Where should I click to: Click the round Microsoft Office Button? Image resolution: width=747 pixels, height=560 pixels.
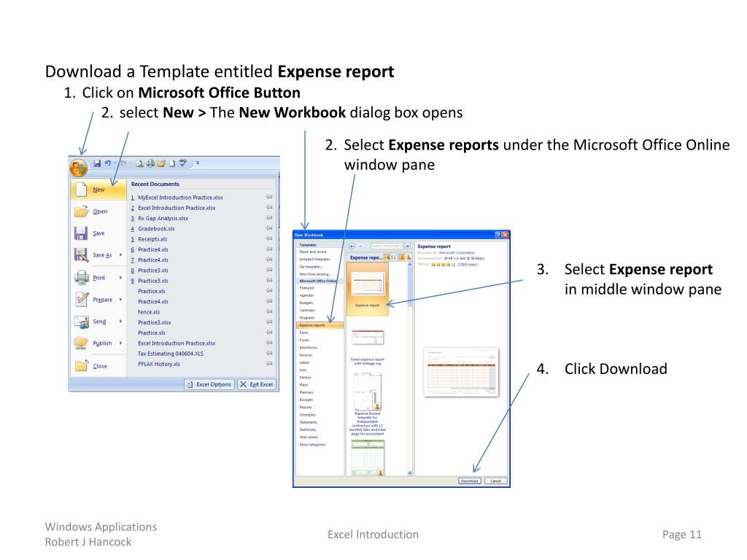[x=78, y=168]
